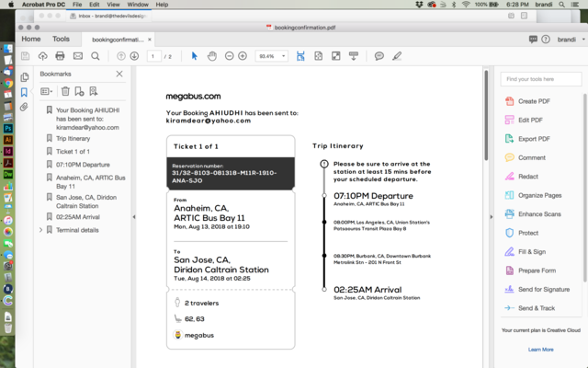Collapse the right tools pane arrow

click(492, 217)
